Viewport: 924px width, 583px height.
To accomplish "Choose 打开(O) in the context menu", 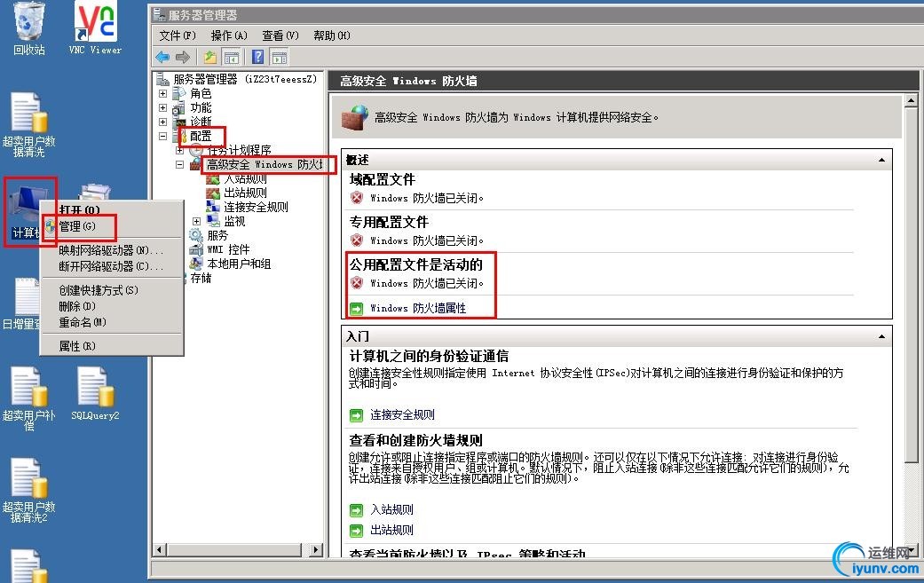I will click(112, 210).
